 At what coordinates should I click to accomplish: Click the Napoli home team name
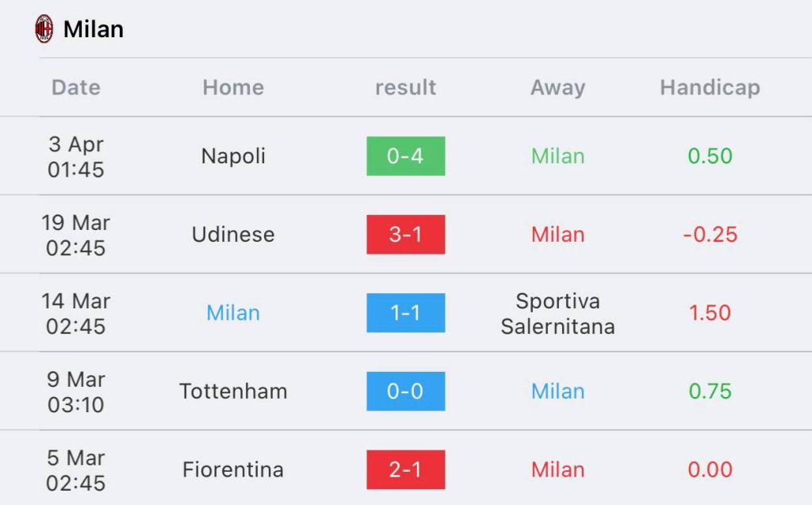(233, 156)
